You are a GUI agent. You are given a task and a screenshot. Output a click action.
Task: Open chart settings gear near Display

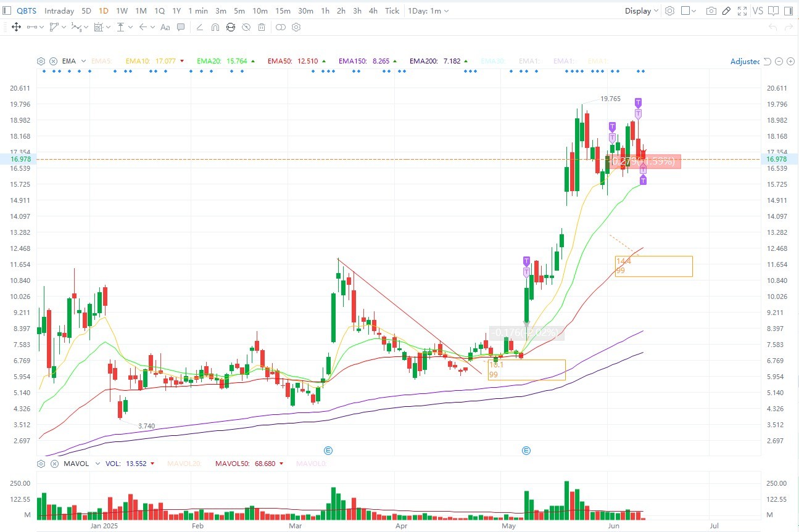(x=669, y=10)
